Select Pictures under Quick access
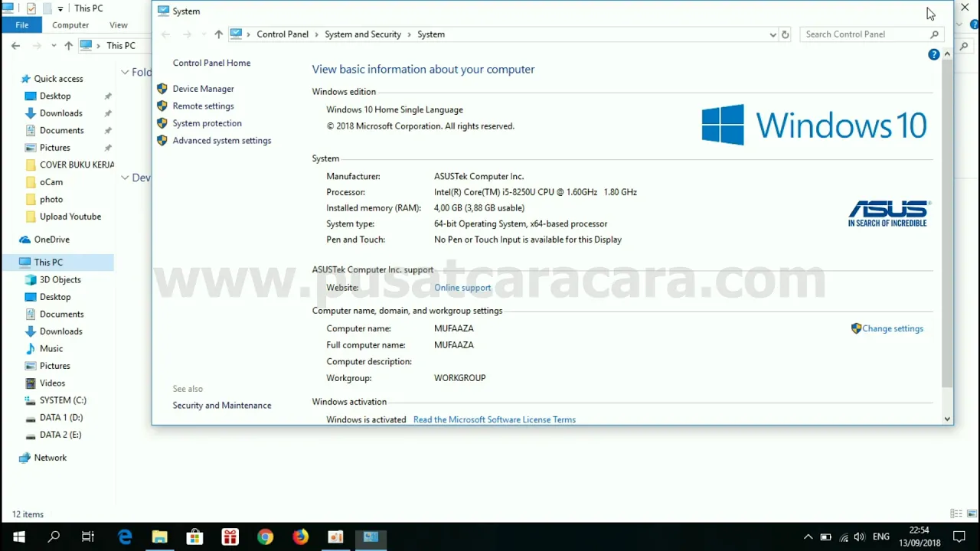The image size is (980, 551). 54,148
